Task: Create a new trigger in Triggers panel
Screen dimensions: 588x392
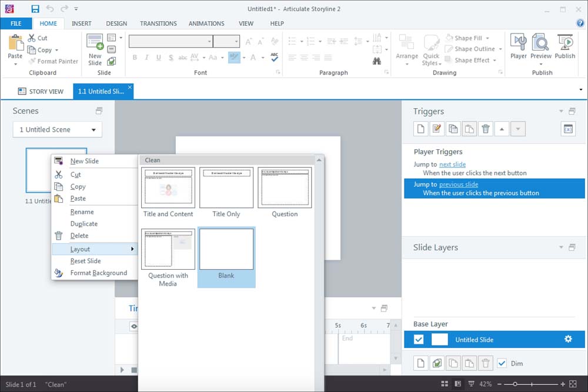Action: [421, 129]
